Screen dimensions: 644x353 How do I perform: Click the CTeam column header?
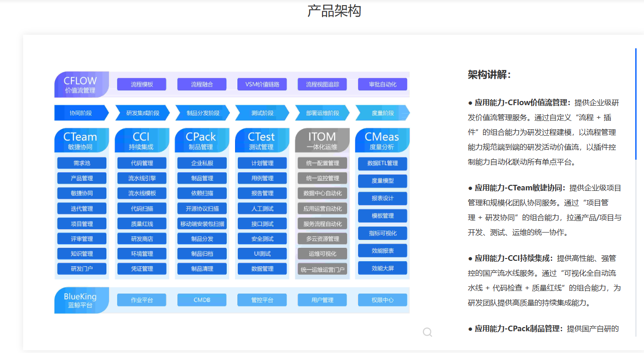tap(82, 140)
